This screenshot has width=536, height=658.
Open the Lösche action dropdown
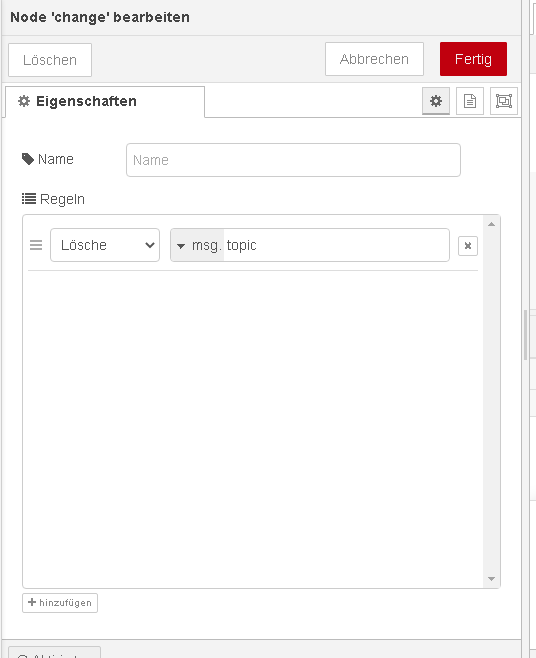coord(105,245)
